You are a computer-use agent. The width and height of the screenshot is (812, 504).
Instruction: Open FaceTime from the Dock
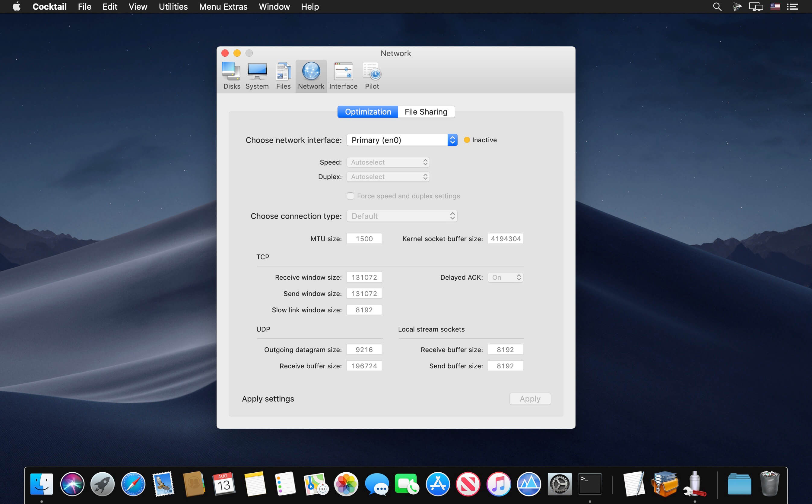click(x=407, y=484)
